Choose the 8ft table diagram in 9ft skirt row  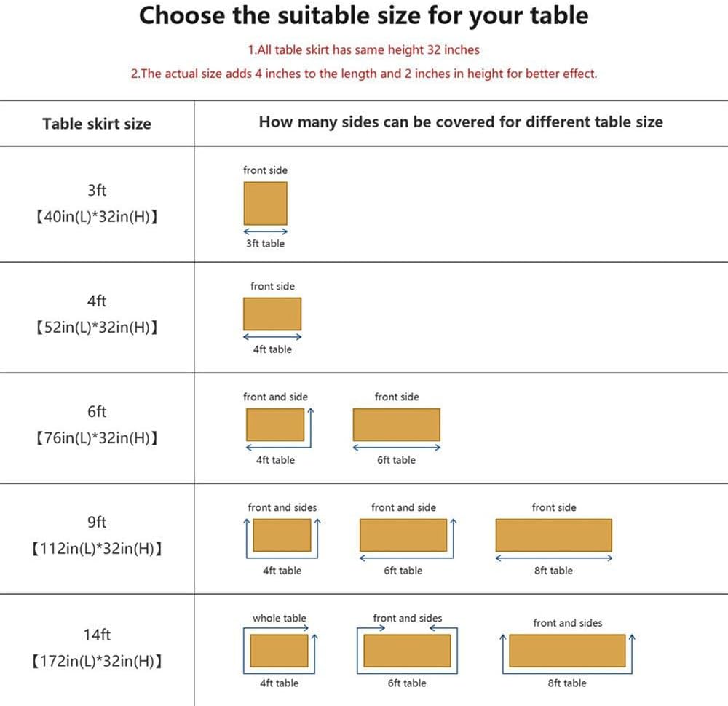tap(553, 535)
